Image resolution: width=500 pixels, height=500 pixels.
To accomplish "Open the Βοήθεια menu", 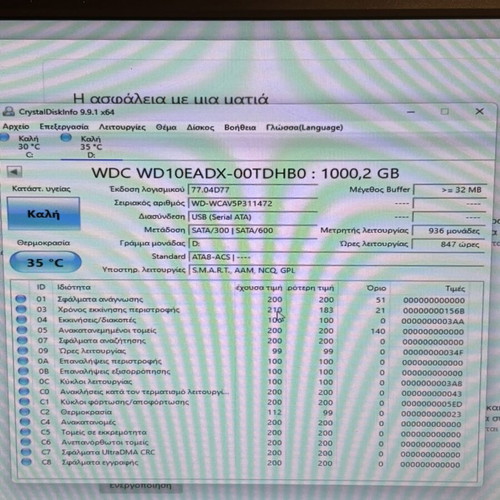I will click(x=240, y=127).
